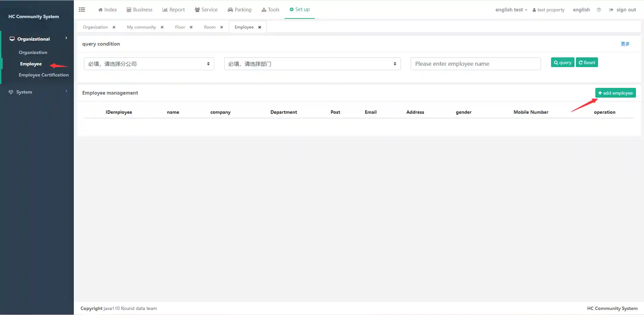Open the Parking menu
The image size is (644, 315).
pyautogui.click(x=240, y=10)
